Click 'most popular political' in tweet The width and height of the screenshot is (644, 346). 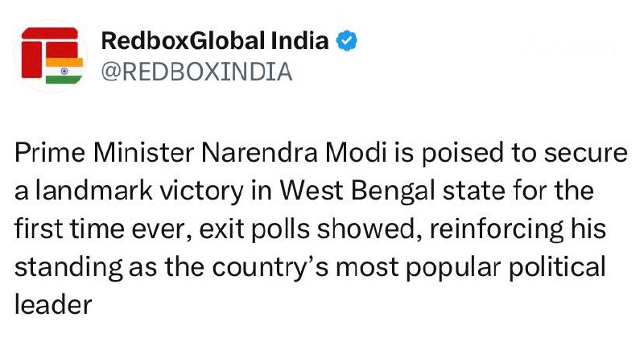point(471,267)
